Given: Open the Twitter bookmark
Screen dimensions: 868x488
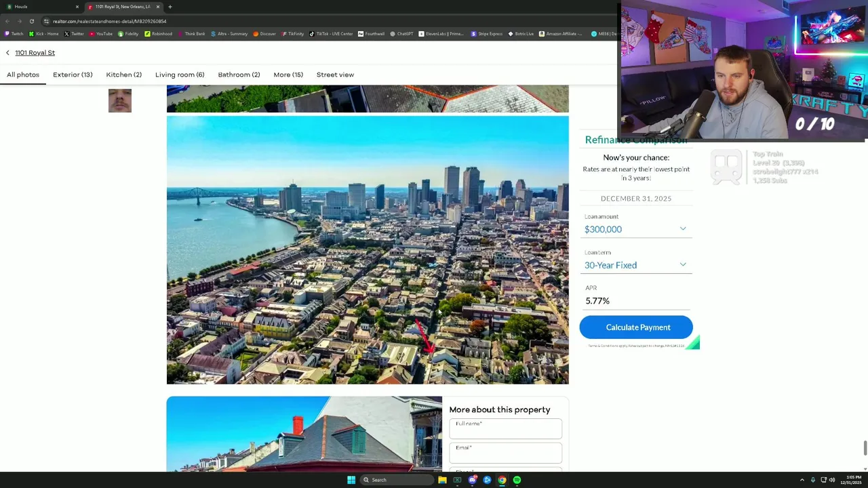Looking at the screenshot, I should [75, 34].
